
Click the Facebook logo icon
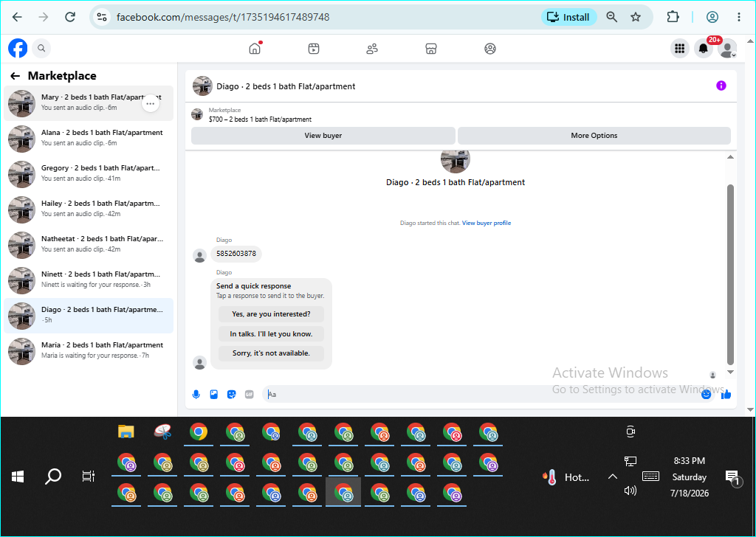tap(18, 48)
